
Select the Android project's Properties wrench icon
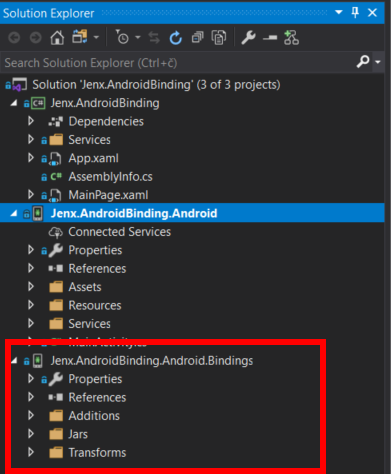pyautogui.click(x=56, y=250)
